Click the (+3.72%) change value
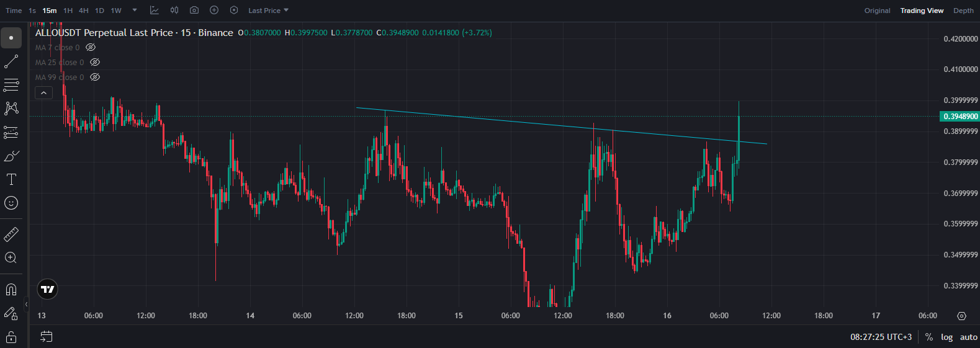 [x=477, y=32]
